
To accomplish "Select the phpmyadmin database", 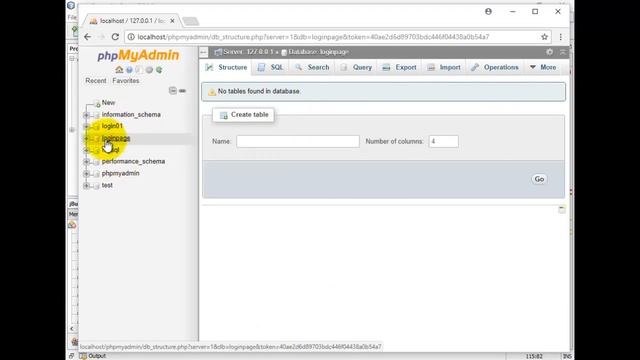I will point(120,173).
